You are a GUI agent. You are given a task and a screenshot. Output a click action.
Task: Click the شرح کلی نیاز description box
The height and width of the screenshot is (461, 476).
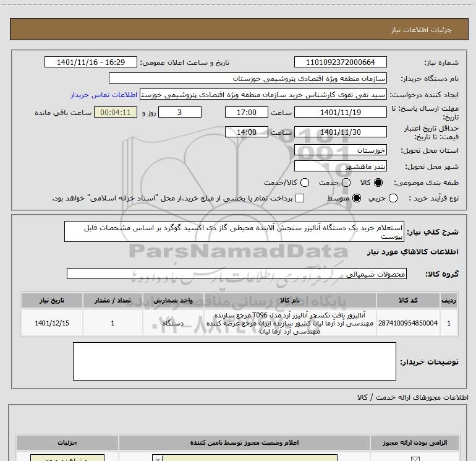(x=234, y=231)
